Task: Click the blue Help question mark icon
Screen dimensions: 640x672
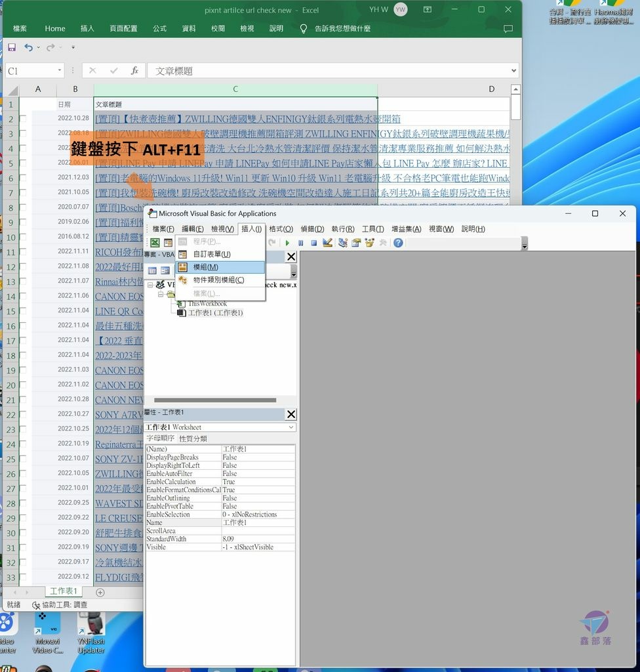Action: point(398,243)
